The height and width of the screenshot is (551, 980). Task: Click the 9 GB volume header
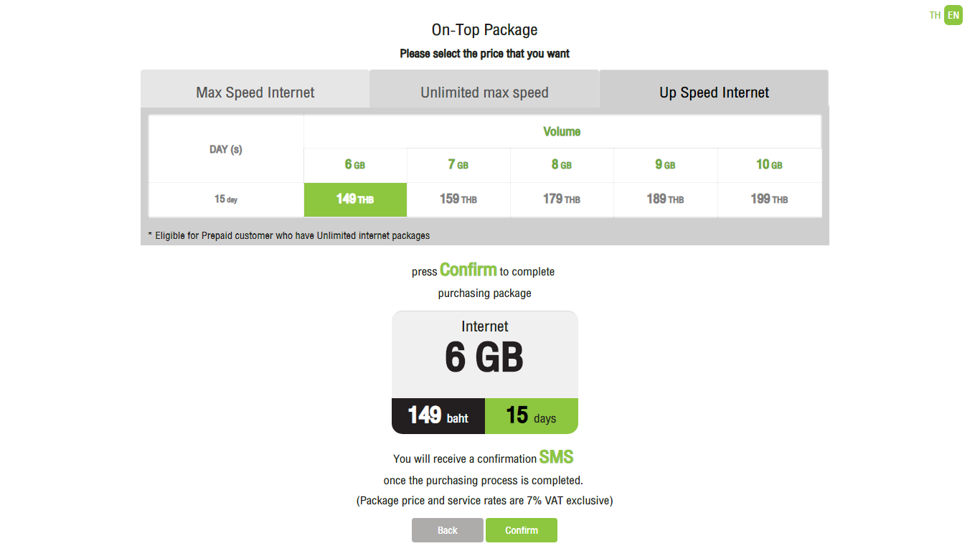(666, 165)
